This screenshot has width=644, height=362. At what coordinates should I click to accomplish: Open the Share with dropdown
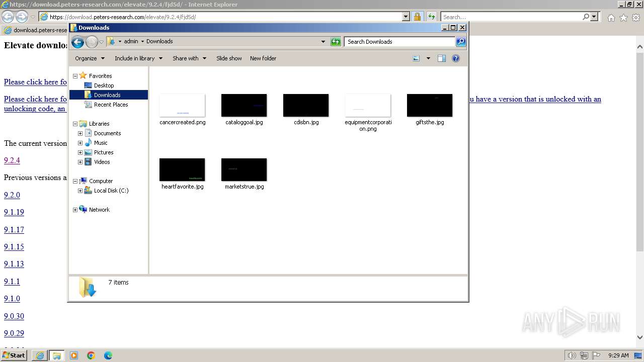click(x=189, y=58)
